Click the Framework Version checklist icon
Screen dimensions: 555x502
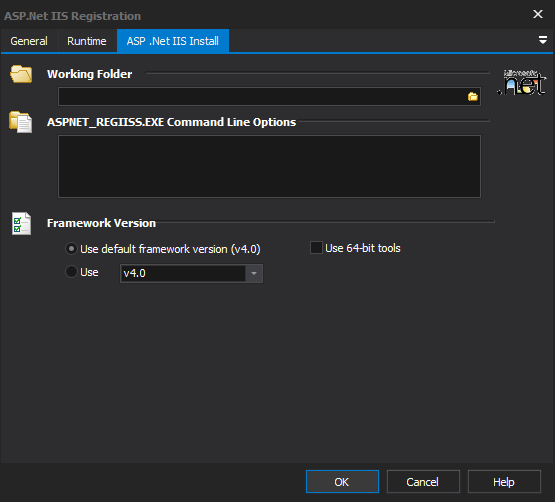pyautogui.click(x=21, y=223)
